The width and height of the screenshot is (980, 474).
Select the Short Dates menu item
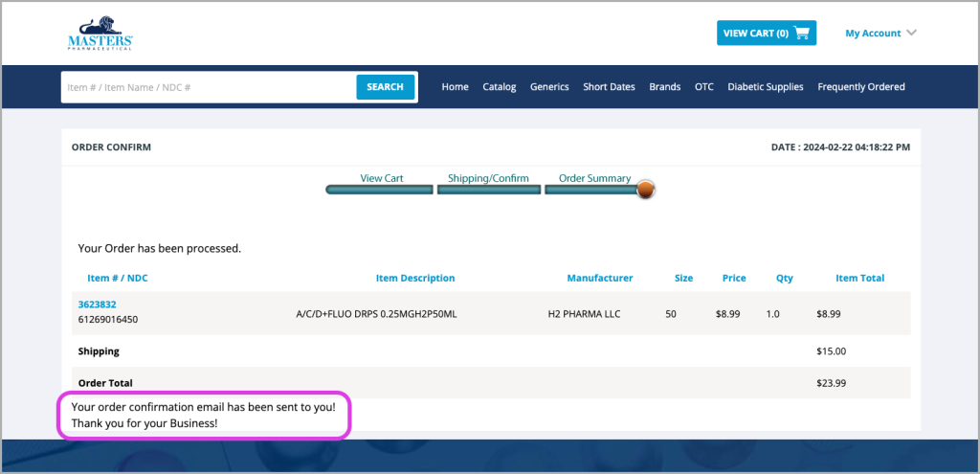coord(609,87)
